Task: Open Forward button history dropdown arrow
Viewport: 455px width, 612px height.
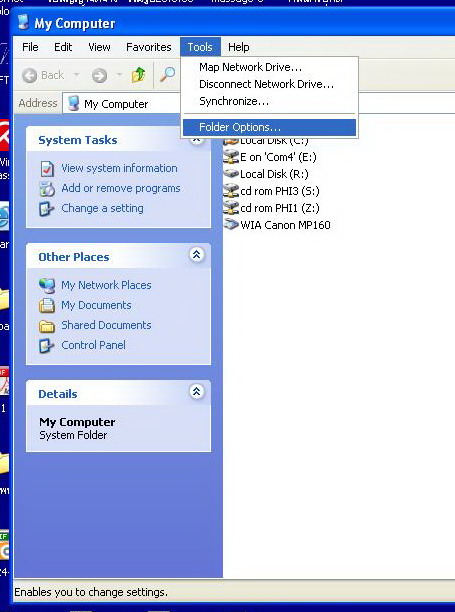Action: pyautogui.click(x=119, y=75)
